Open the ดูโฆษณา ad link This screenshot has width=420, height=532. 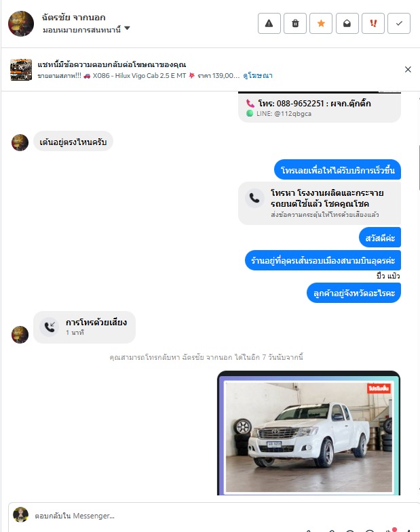tap(258, 76)
